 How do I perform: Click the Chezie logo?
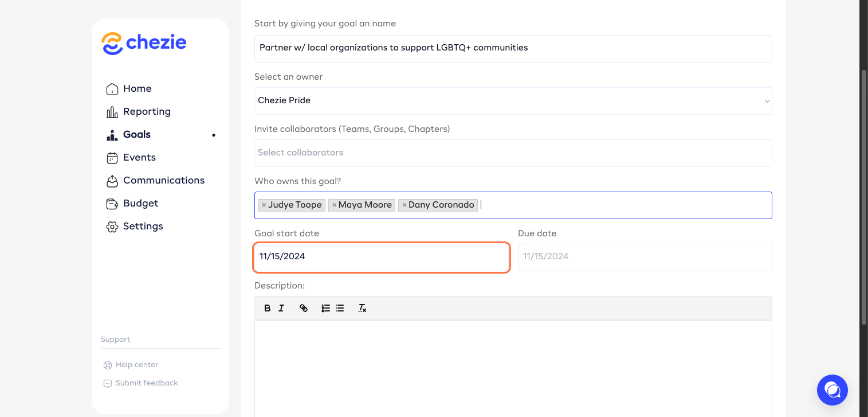point(144,43)
